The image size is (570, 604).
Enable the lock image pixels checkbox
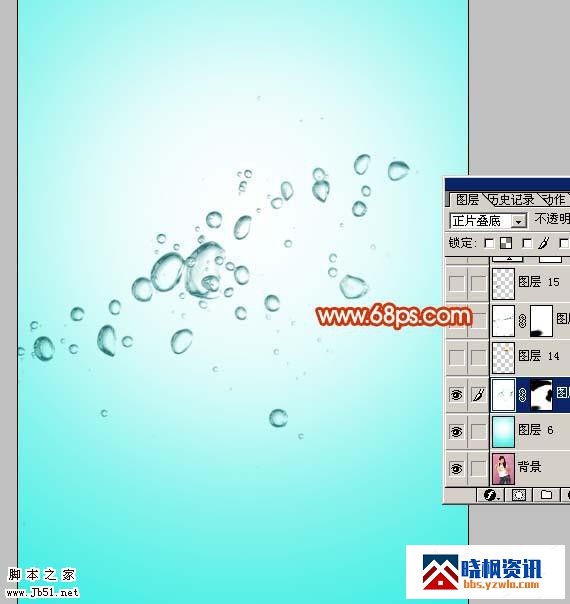pos(526,243)
